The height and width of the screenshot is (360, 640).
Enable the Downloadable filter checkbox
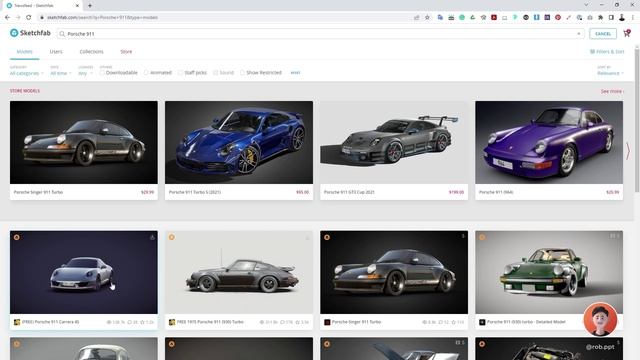(x=102, y=73)
